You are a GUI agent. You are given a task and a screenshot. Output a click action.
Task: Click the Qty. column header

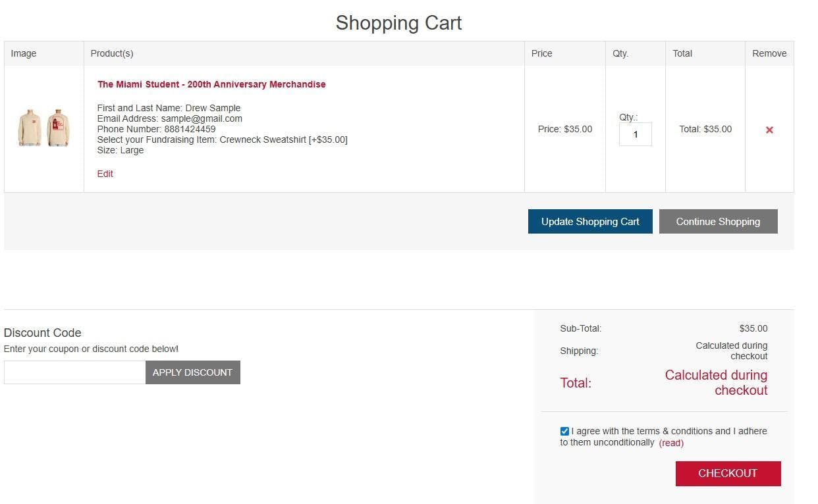coord(620,53)
